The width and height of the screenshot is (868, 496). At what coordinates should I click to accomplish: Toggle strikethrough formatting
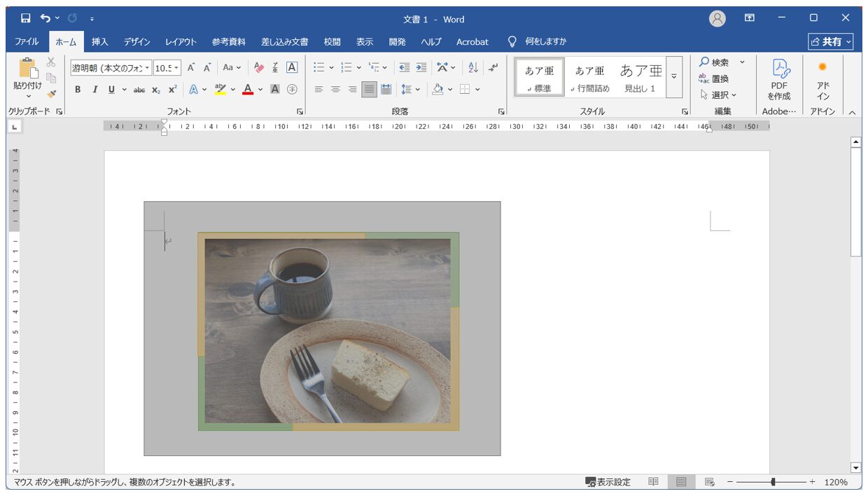(x=139, y=89)
